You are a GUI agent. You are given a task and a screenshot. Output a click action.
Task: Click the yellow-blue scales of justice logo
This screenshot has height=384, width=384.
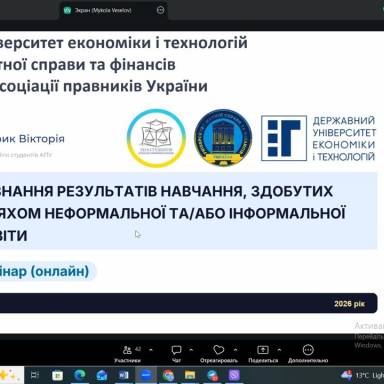[x=156, y=138]
